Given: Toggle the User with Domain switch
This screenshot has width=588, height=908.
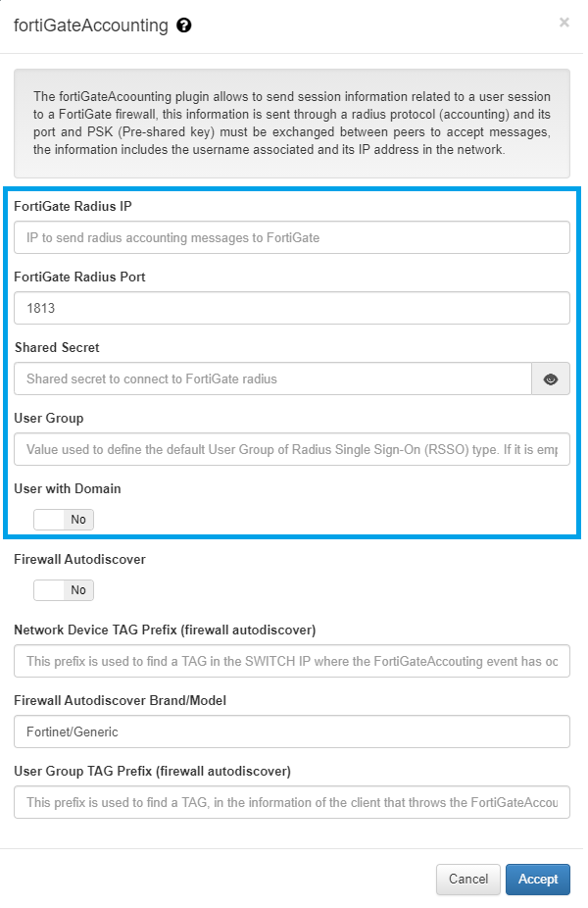Looking at the screenshot, I should coord(64,520).
